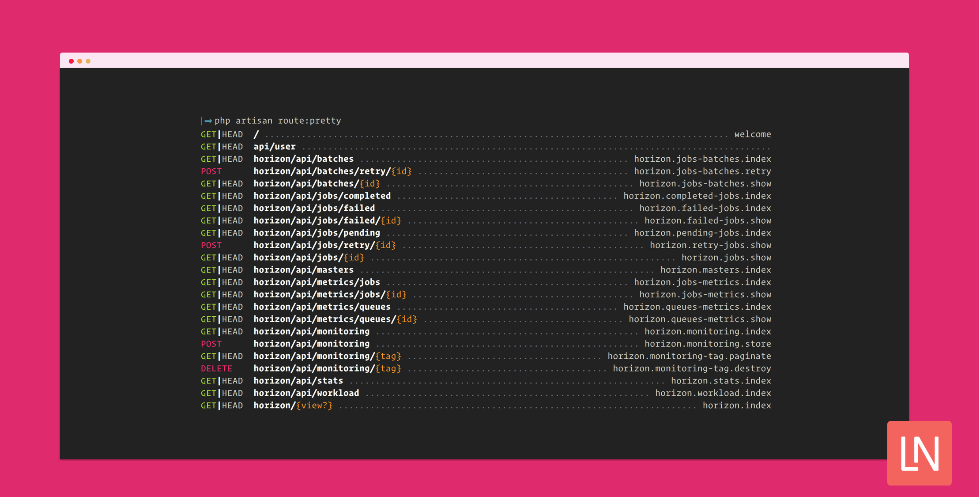Click GET|HEAD label on root '/' row
This screenshot has width=980, height=497.
click(x=222, y=134)
